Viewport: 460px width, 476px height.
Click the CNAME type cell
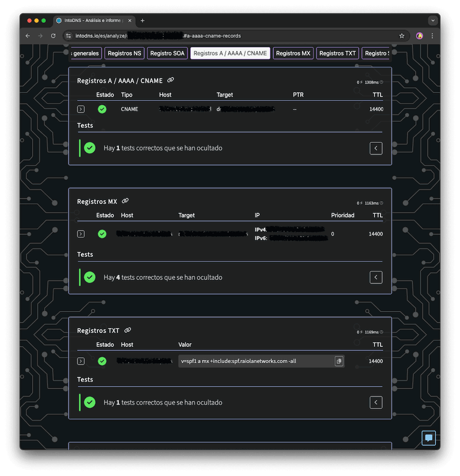click(x=129, y=109)
